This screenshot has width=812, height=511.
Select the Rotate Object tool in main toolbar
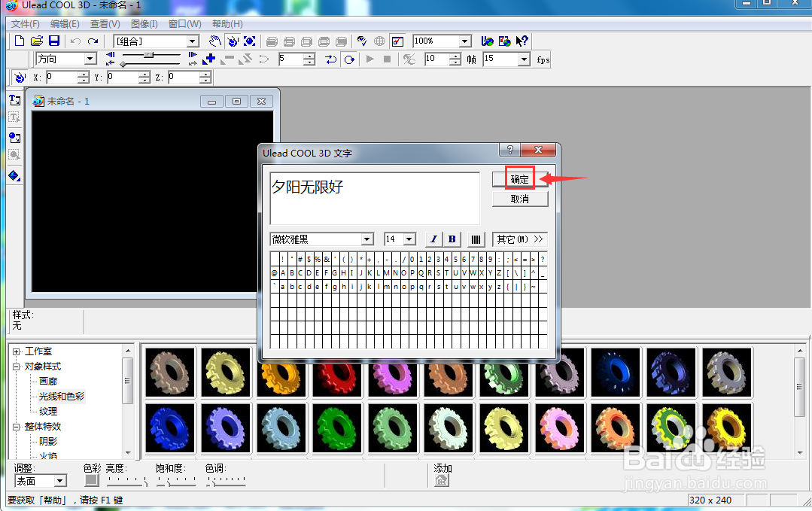coord(233,41)
